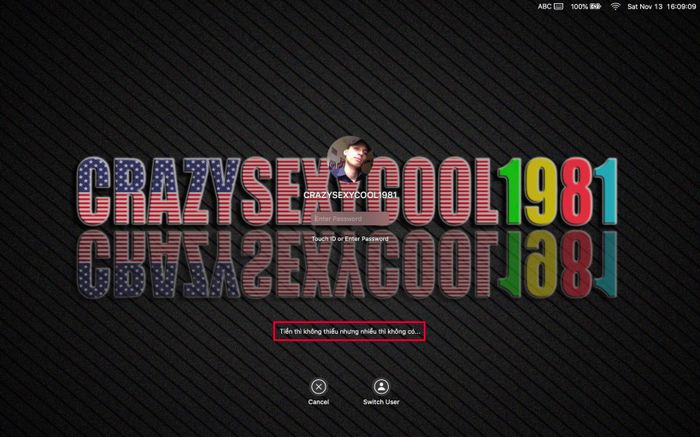The width and height of the screenshot is (700, 437).
Task: Click the Cancel circle icon
Action: click(318, 387)
